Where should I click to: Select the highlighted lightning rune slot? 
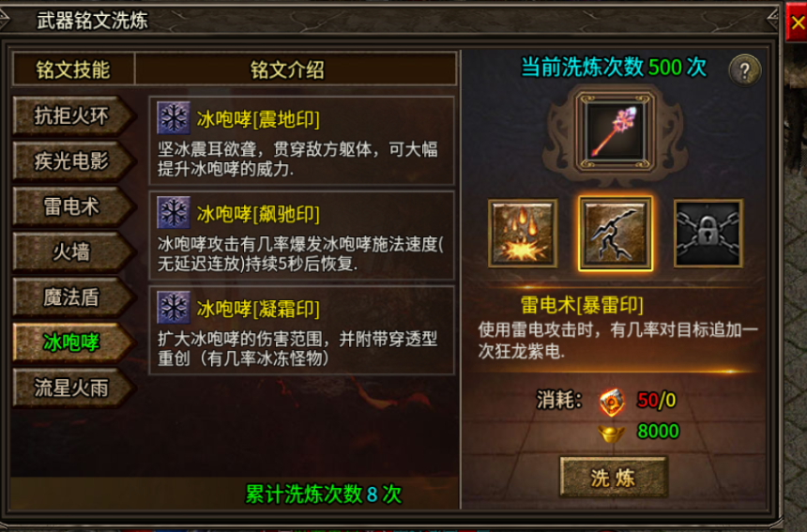click(615, 233)
